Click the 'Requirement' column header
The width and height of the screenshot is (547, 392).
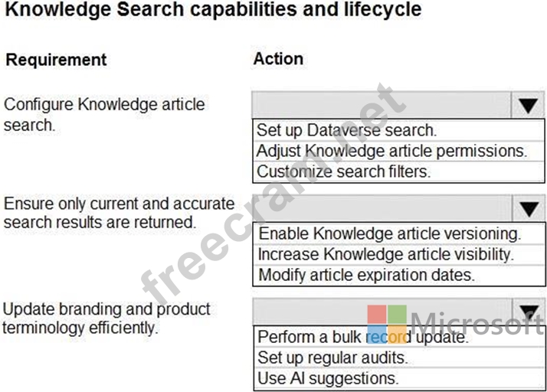click(57, 60)
